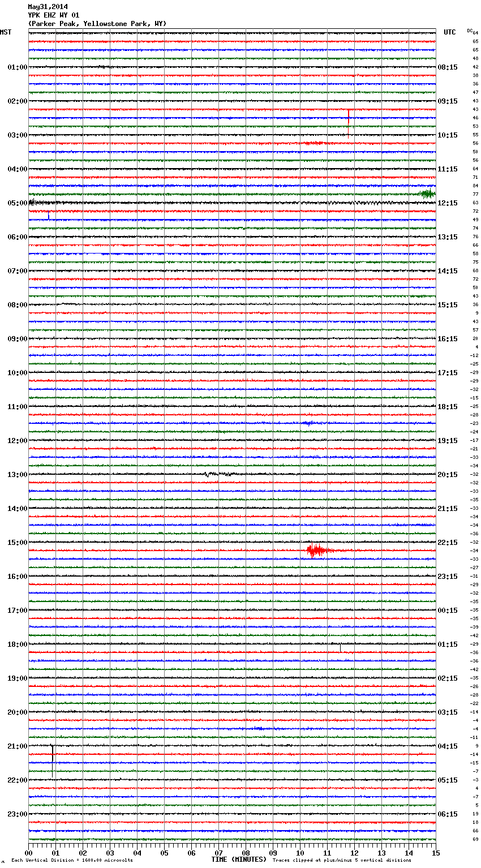
Task: Select the 02:00 MST time label
Action: (18, 101)
